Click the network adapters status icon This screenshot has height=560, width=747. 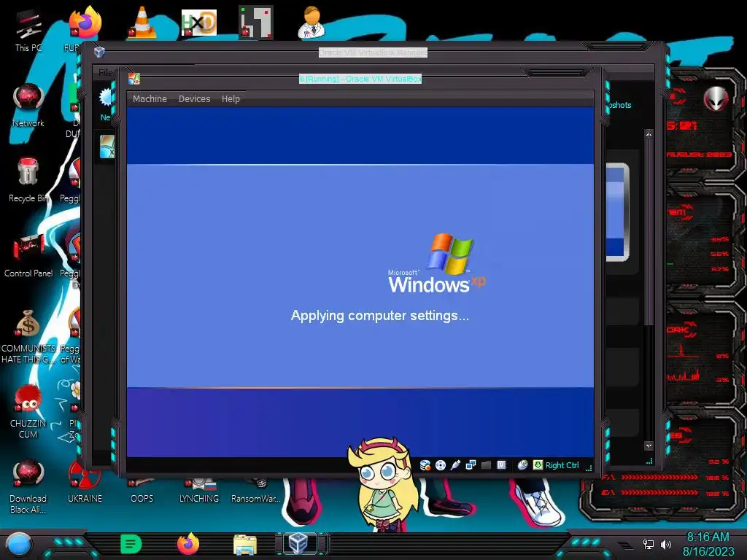pos(471,465)
